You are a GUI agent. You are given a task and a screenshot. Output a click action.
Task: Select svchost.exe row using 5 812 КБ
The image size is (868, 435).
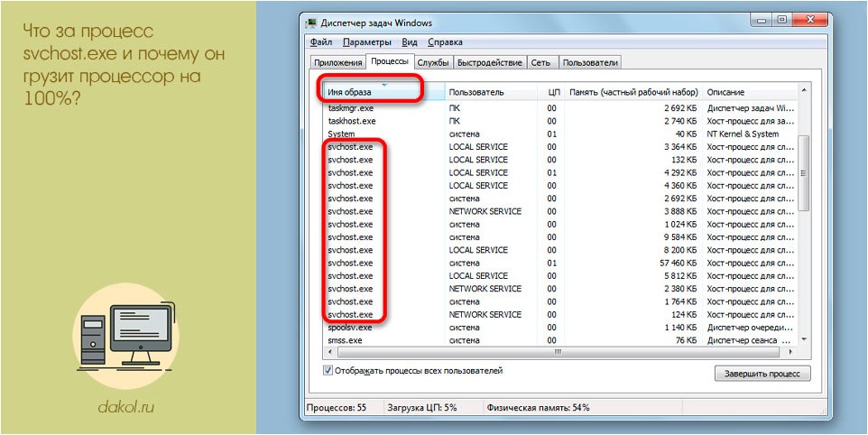(x=560, y=275)
